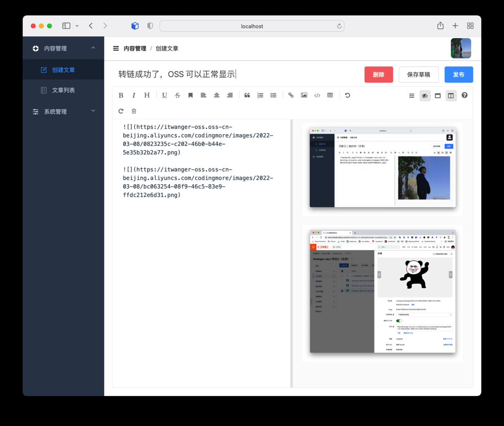Toggle the preview eye icon

click(x=425, y=96)
